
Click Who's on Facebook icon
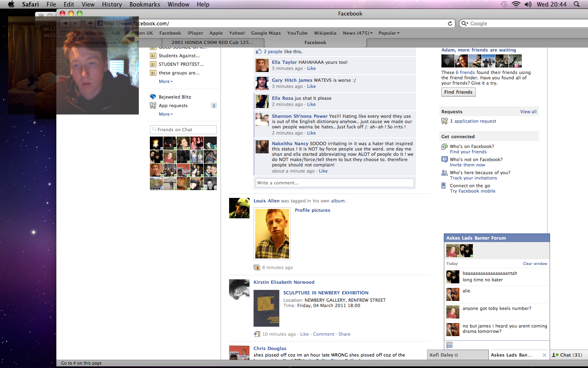[x=444, y=146]
